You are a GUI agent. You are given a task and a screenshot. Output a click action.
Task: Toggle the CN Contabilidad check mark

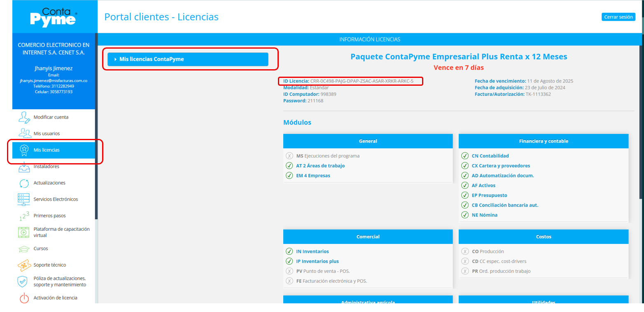coord(465,156)
